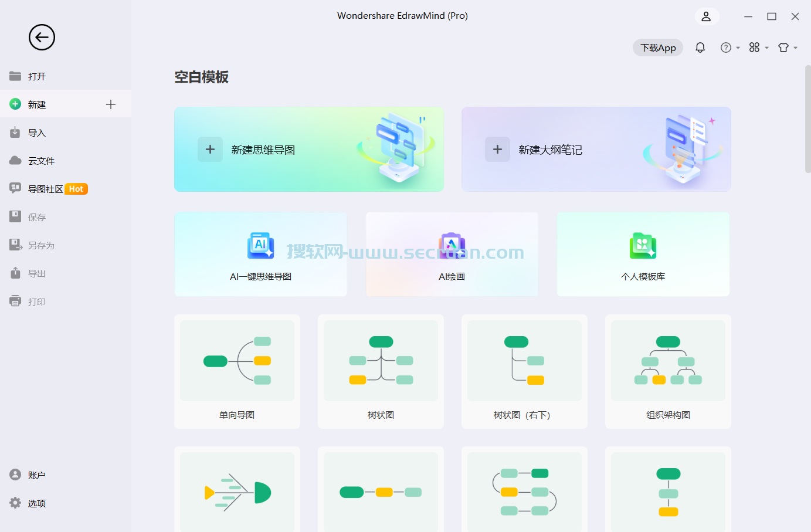Click 保存 in the sidebar
Viewport: 811px width, 532px height.
66,217
